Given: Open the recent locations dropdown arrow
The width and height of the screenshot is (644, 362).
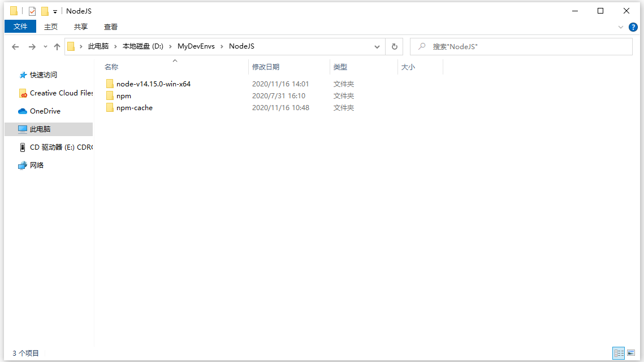Looking at the screenshot, I should (x=45, y=47).
